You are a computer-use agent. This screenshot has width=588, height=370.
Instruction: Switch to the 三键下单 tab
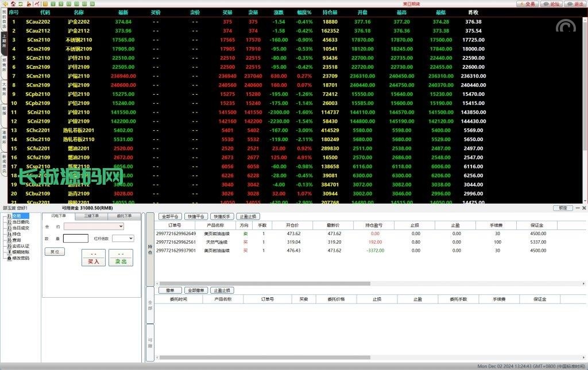tap(91, 216)
